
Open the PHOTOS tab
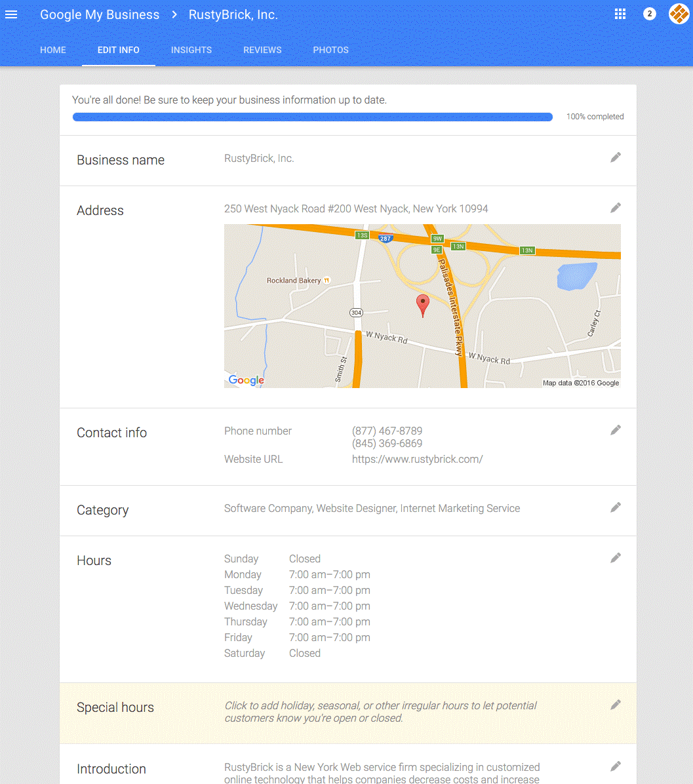tap(330, 50)
